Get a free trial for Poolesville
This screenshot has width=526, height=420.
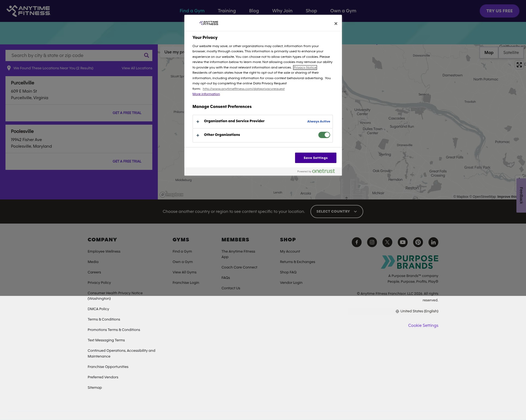(127, 161)
